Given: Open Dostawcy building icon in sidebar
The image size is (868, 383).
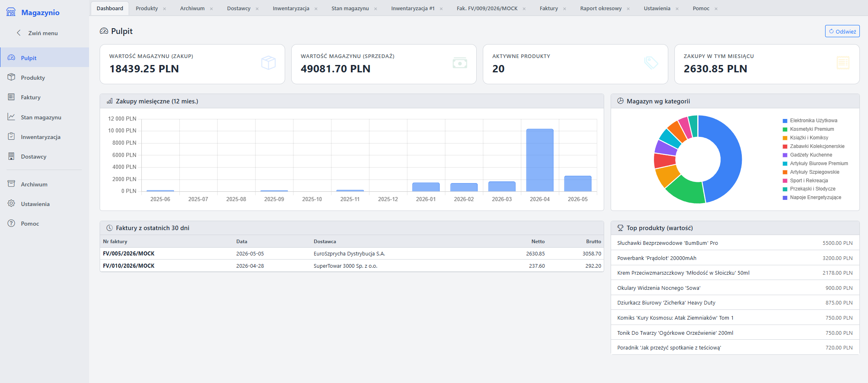Looking at the screenshot, I should click(x=11, y=156).
